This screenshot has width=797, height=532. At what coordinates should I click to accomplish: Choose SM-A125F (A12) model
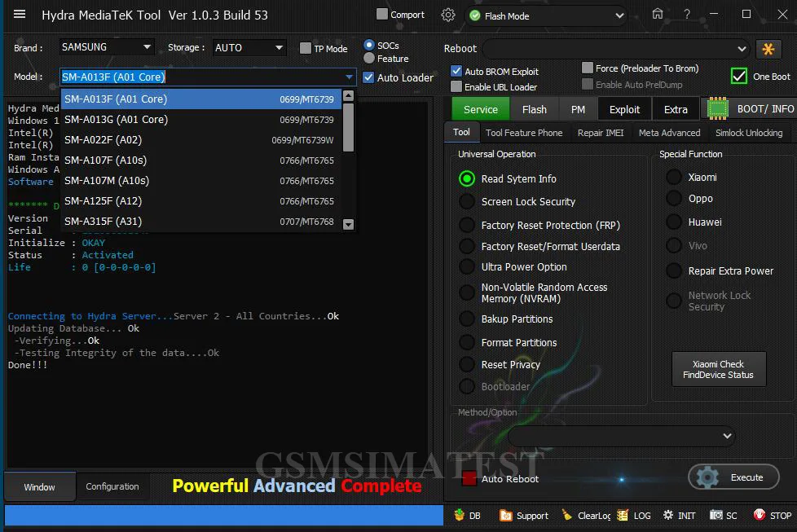coord(201,200)
